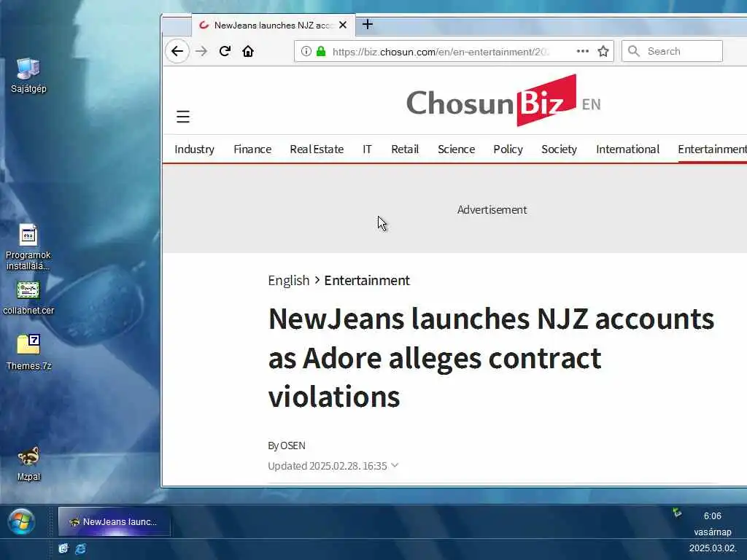
Task: Open the Finance section tab
Action: 252,149
